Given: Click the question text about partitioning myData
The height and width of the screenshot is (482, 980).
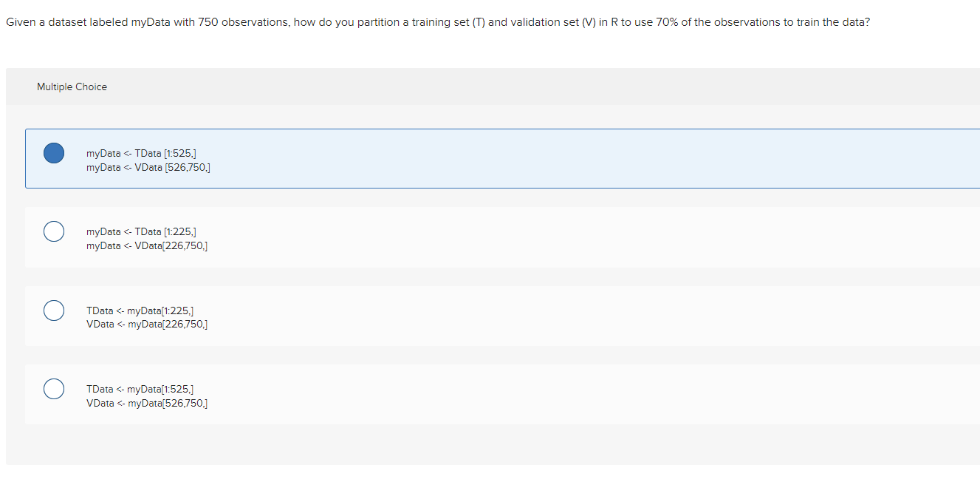Looking at the screenshot, I should click(437, 22).
